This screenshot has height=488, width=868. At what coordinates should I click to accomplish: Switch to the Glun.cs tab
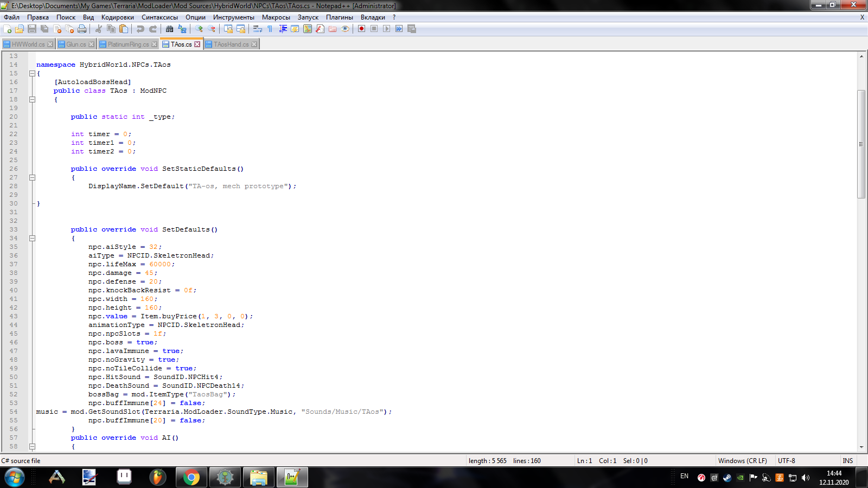[x=76, y=44]
